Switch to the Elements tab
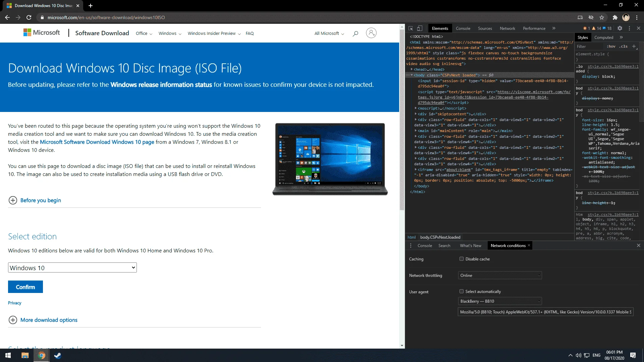Viewport: 644px width, 362px height. pyautogui.click(x=440, y=28)
